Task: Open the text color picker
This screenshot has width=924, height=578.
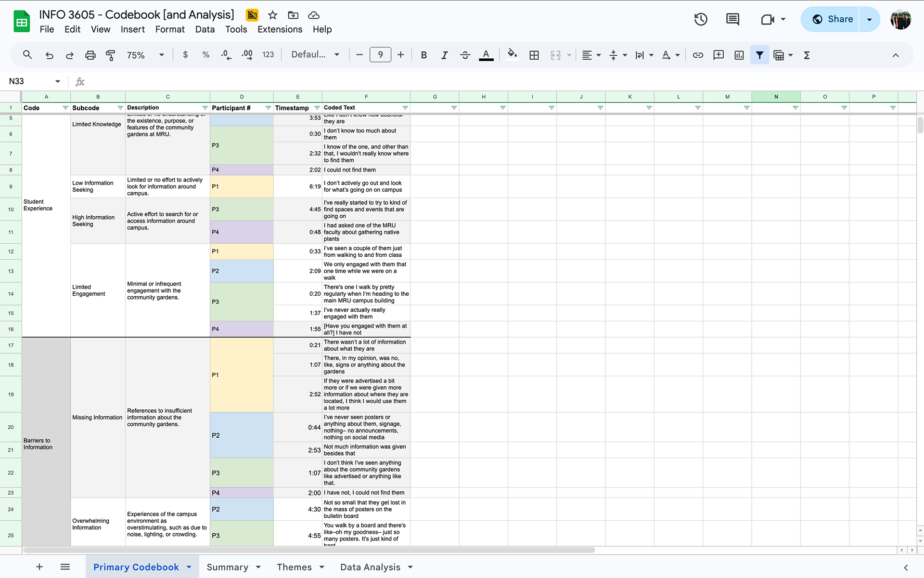Action: (x=486, y=55)
